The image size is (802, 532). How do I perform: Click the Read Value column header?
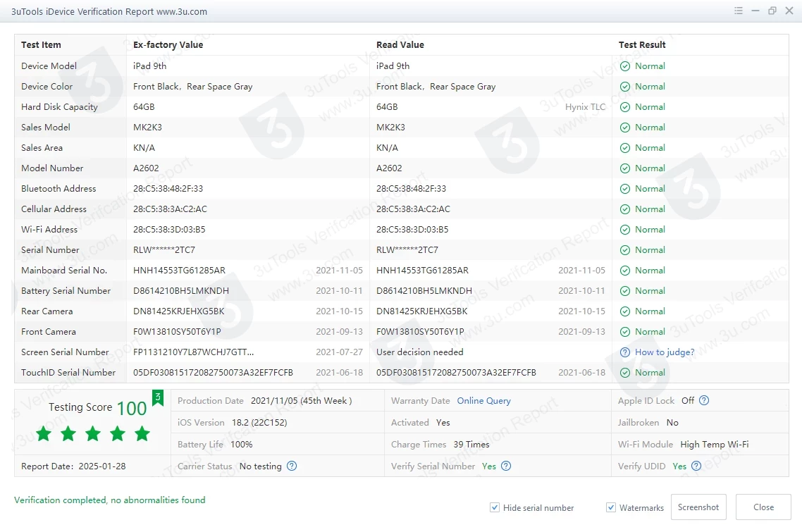400,44
